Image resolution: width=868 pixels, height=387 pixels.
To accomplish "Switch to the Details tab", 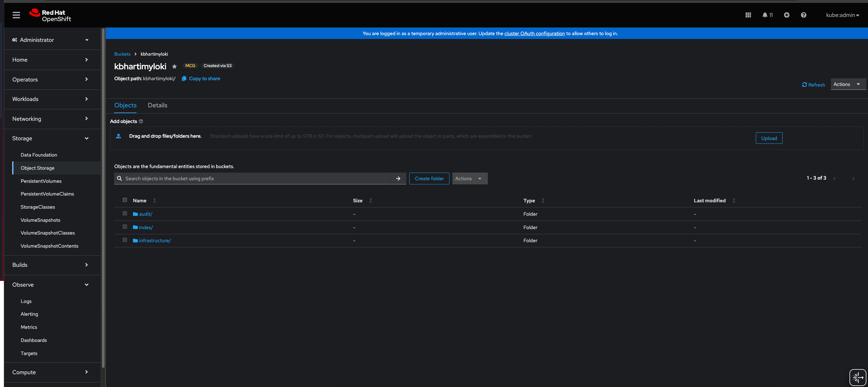I will pos(157,105).
